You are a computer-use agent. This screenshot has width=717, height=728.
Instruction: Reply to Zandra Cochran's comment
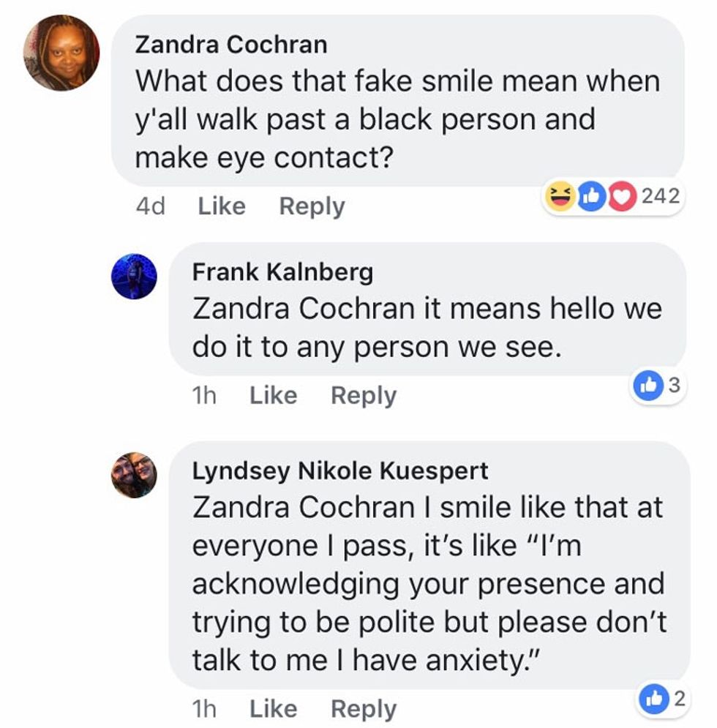point(312,206)
